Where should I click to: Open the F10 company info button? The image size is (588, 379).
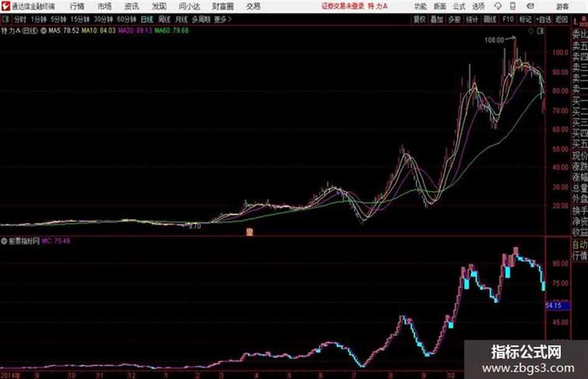(508, 19)
